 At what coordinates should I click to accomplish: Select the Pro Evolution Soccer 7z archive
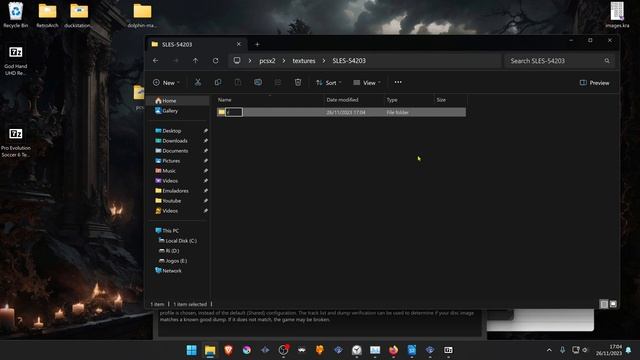click(16, 143)
